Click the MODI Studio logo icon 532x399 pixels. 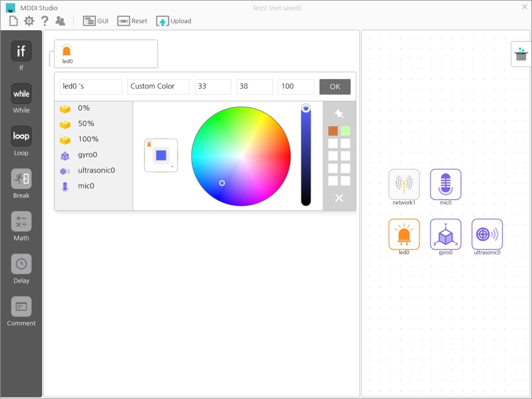11,7
